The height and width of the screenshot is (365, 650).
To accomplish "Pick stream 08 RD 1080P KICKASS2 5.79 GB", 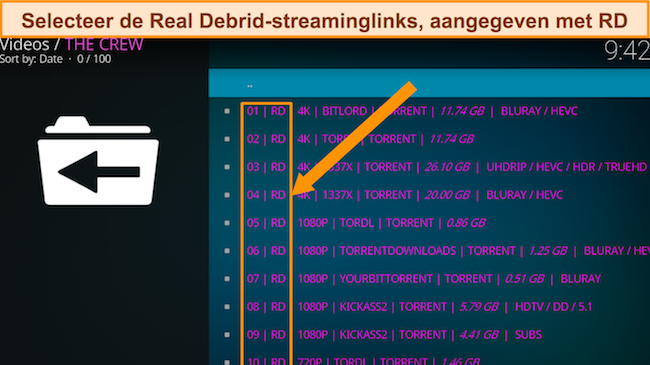I will pos(429,307).
